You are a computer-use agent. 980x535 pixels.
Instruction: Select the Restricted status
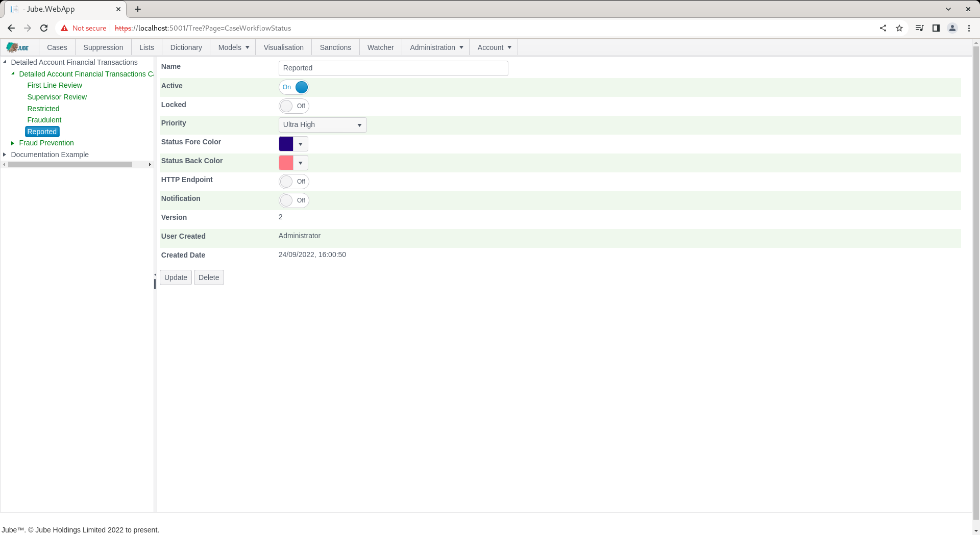tap(43, 109)
